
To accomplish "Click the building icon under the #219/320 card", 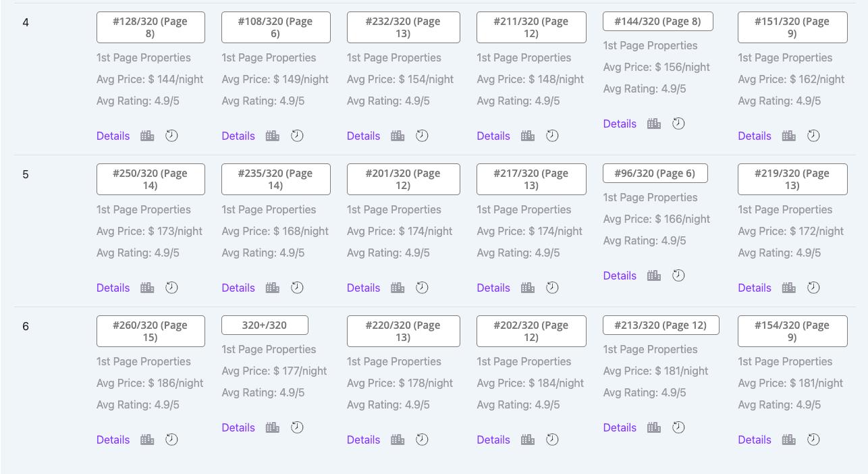I will coord(788,288).
